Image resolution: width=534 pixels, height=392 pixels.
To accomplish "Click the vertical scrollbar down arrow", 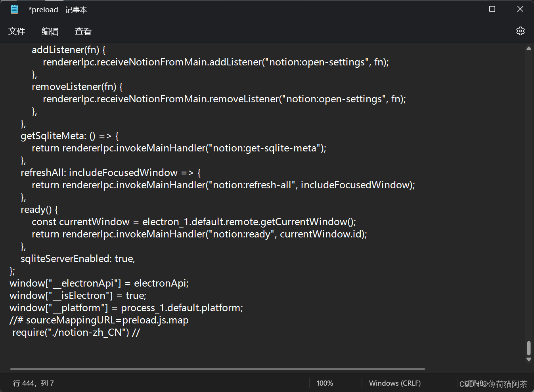I will pyautogui.click(x=528, y=359).
